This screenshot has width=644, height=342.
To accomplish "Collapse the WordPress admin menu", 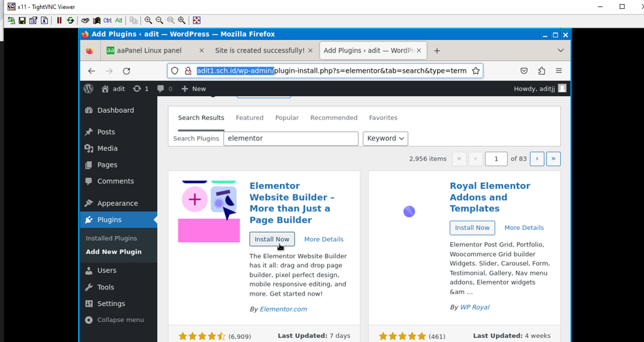I will (114, 320).
